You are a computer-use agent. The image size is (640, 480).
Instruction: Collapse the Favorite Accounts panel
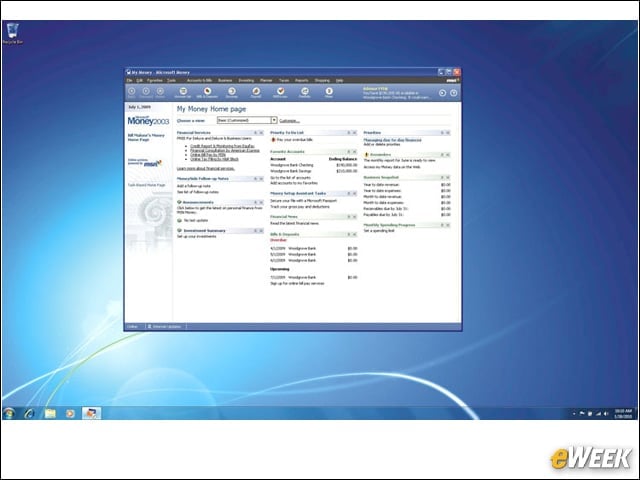349,152
